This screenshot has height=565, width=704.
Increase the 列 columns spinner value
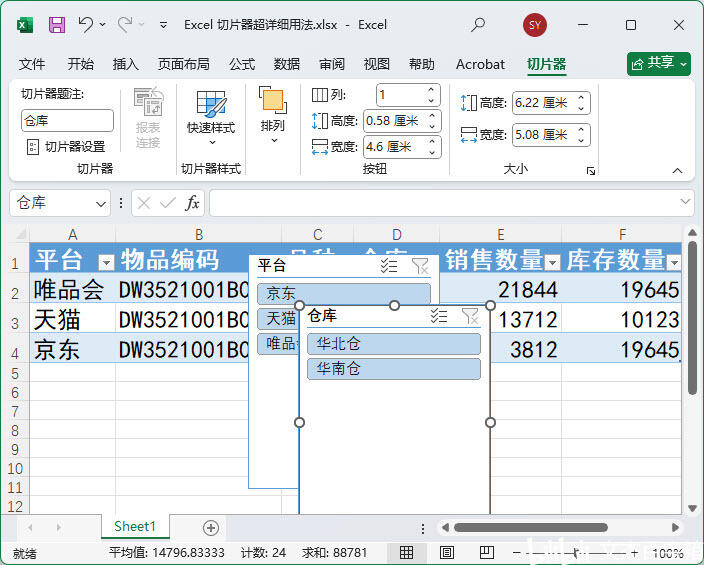tap(432, 91)
